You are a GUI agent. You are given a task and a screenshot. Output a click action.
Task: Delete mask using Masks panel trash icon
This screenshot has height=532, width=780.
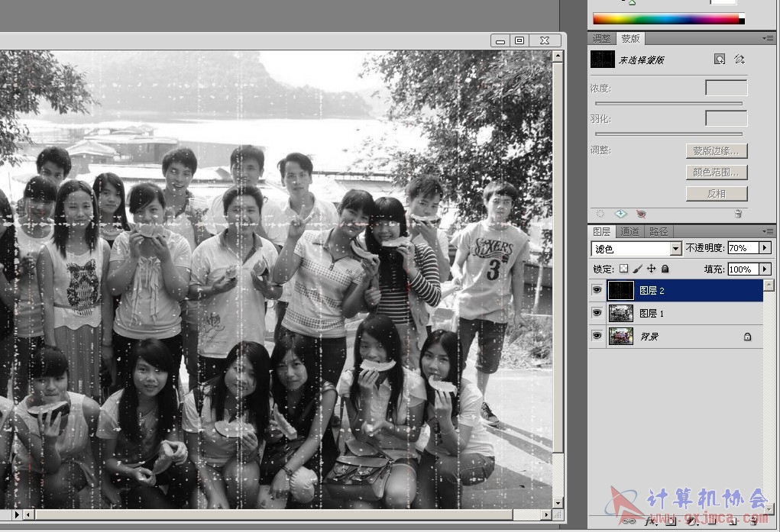click(738, 214)
